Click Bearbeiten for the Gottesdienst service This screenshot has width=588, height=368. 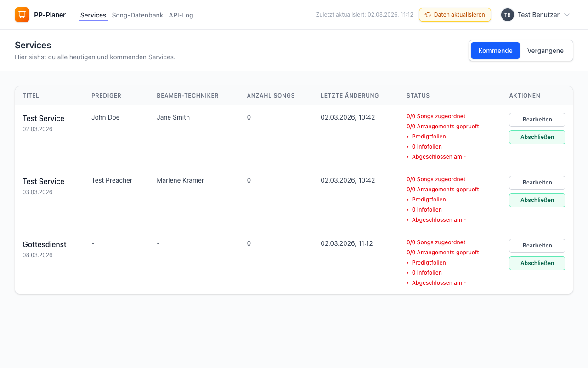(537, 246)
